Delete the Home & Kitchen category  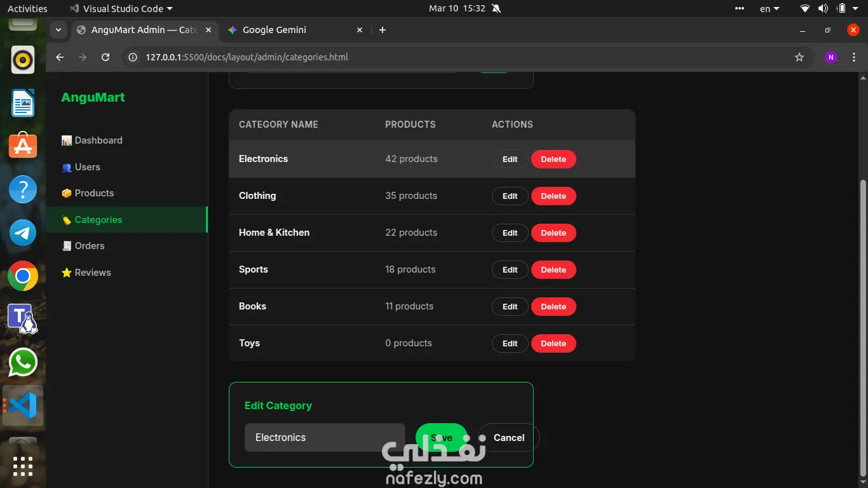point(553,233)
